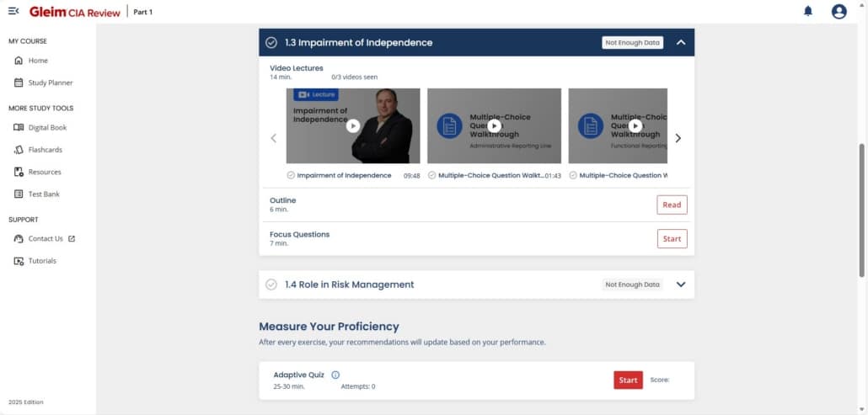868x415 pixels.
Task: Go to Home in sidebar
Action: tap(38, 61)
